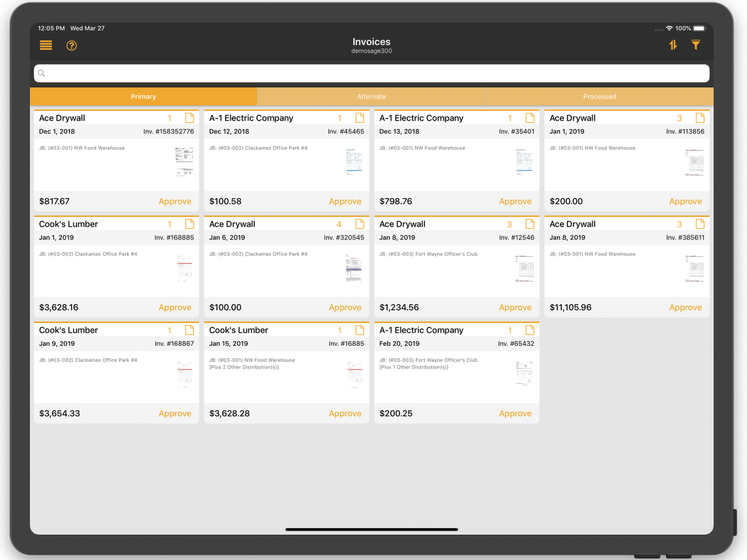Tap document icon on invoice #320545 card
The height and width of the screenshot is (560, 747).
coord(360,224)
